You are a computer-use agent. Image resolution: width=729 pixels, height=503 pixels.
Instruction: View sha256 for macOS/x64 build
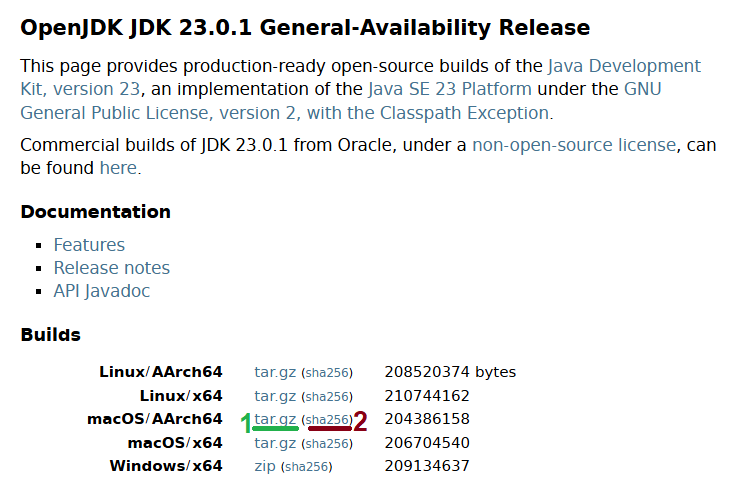(x=327, y=443)
